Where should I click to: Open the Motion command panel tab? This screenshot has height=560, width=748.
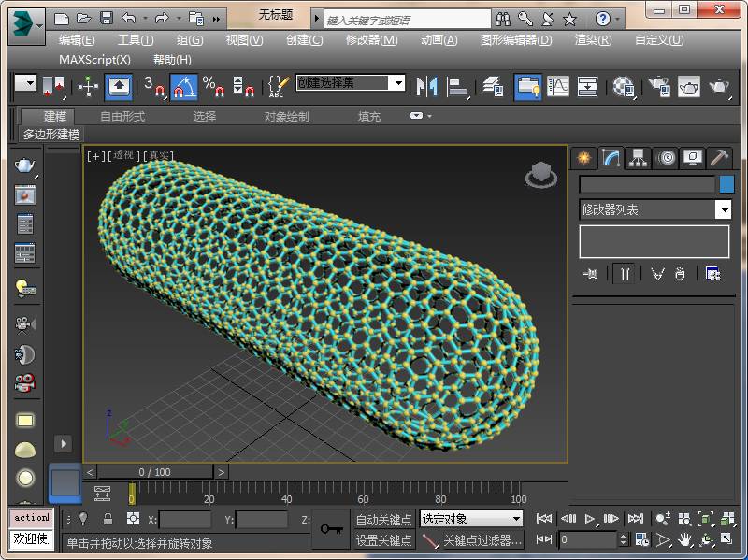pos(666,158)
